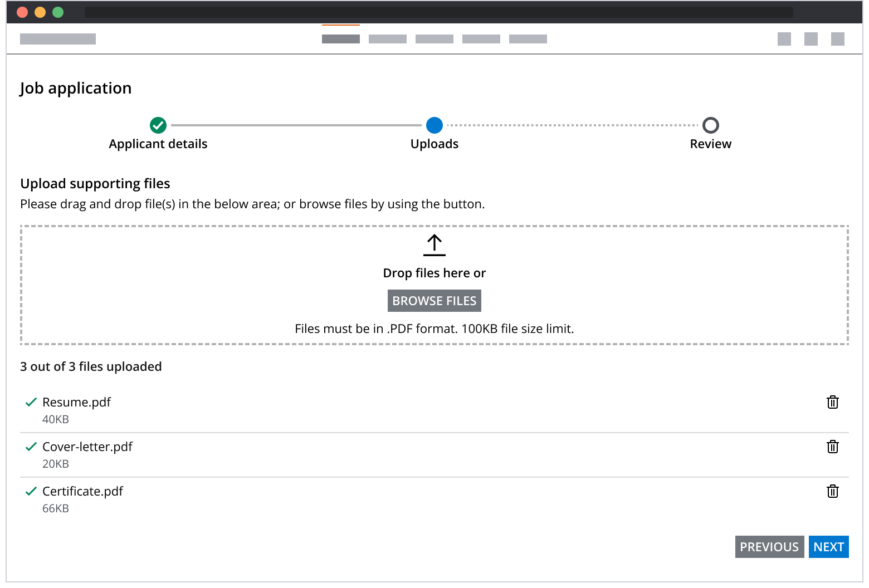Screen dimensions: 869x588
Task: Delete Resume.pdf using its trash icon
Action: (833, 402)
